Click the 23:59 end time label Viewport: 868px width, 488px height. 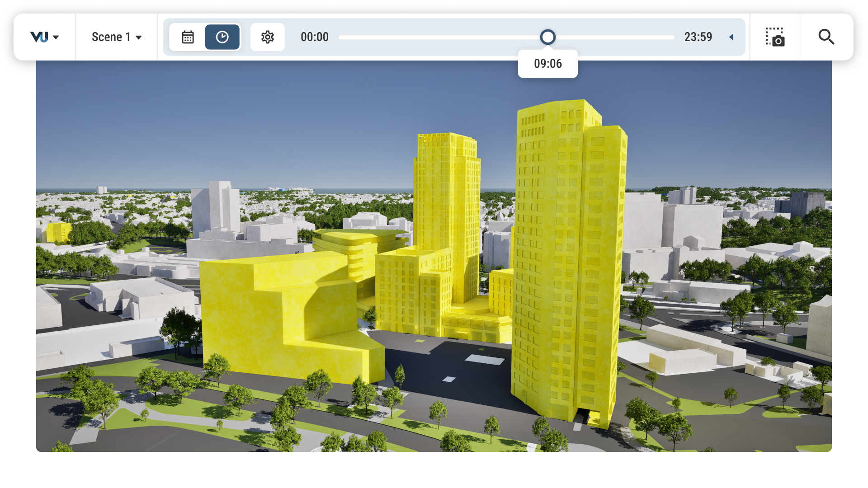[698, 37]
